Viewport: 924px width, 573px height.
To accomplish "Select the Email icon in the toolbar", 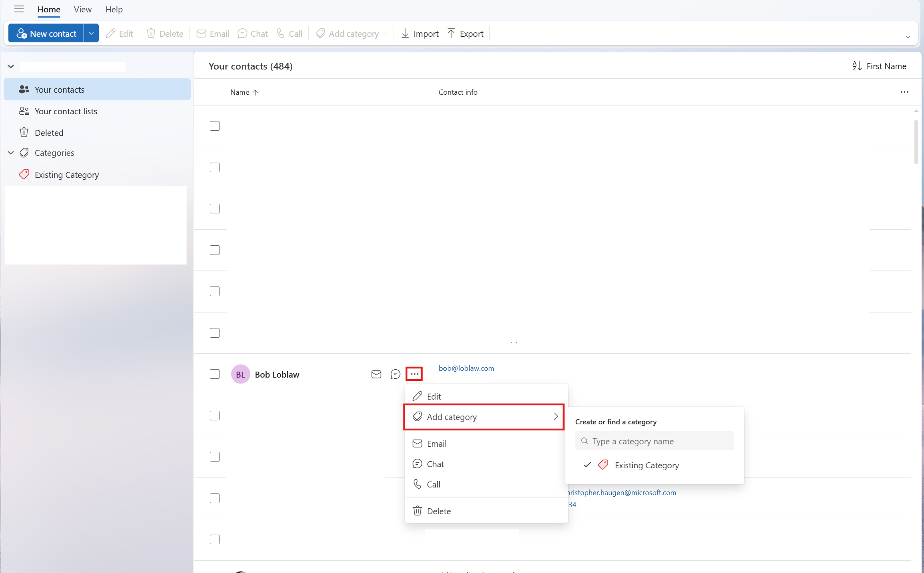I will coord(202,33).
